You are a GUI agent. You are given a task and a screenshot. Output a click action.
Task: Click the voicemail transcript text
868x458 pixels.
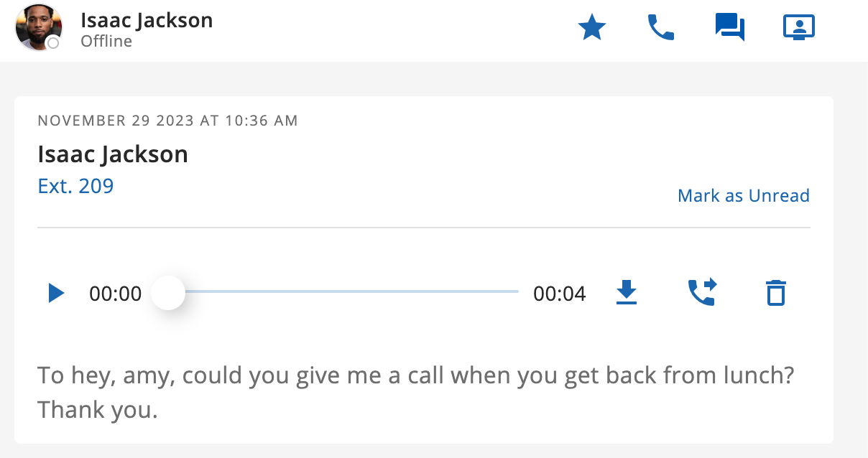(415, 393)
